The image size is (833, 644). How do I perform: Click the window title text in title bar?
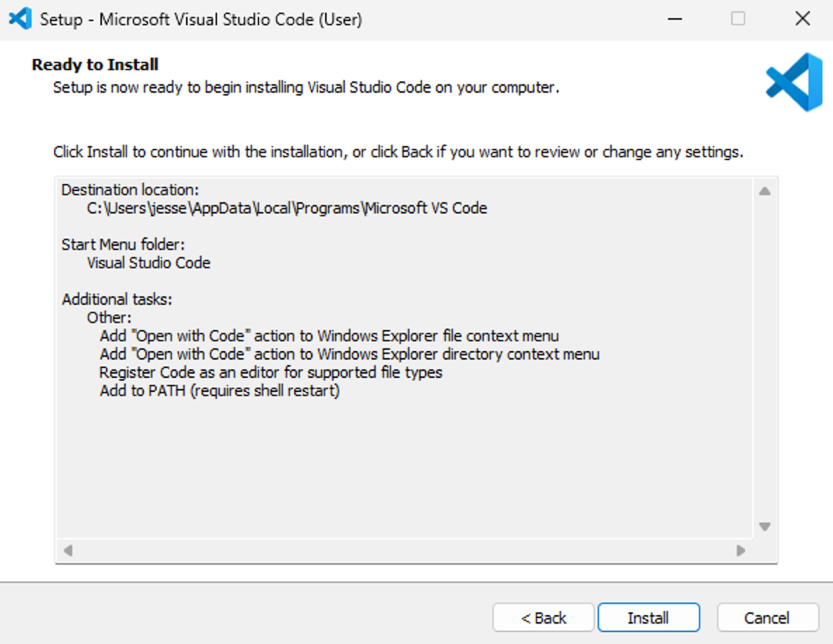201,19
